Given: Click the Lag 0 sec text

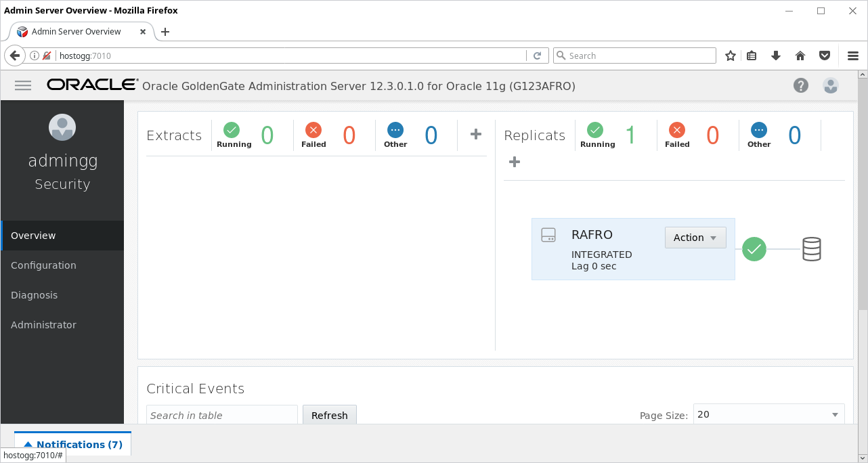Looking at the screenshot, I should tap(594, 266).
